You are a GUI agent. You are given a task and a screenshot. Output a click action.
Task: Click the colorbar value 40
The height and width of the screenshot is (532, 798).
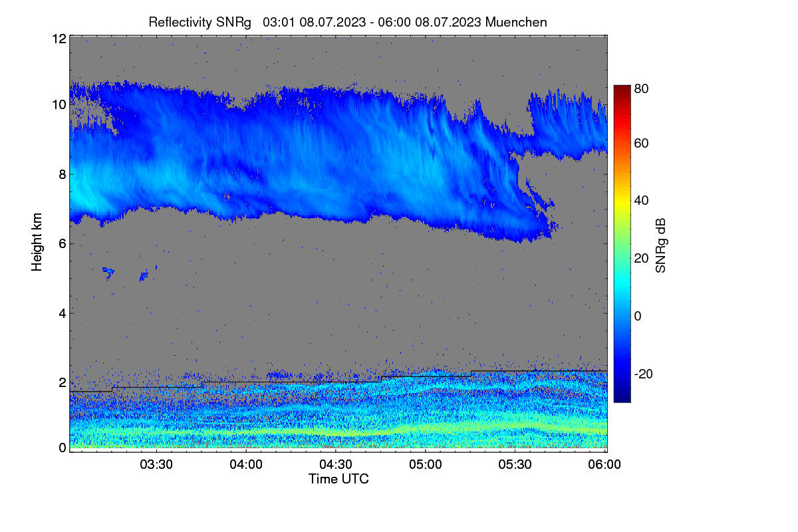coord(642,201)
